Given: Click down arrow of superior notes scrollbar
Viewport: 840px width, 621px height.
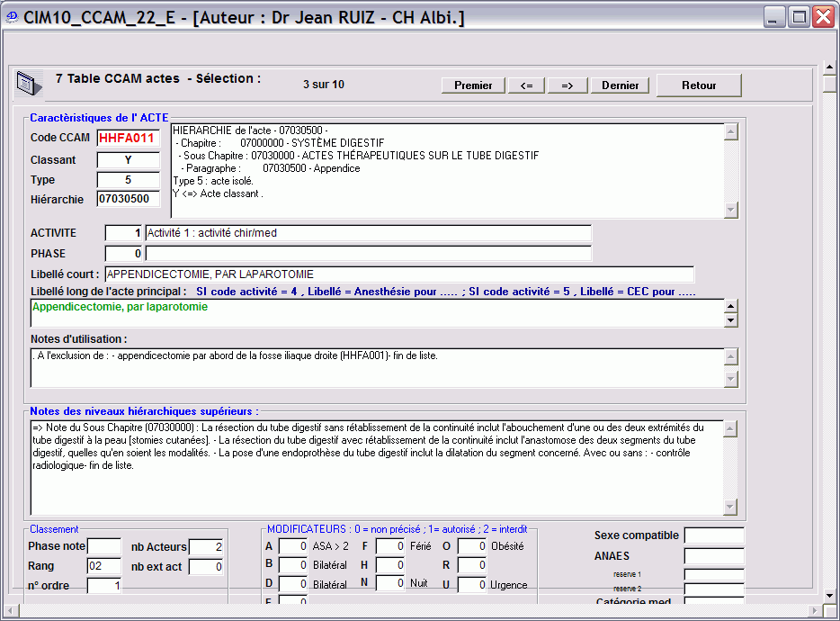Looking at the screenshot, I should pyautogui.click(x=730, y=507).
